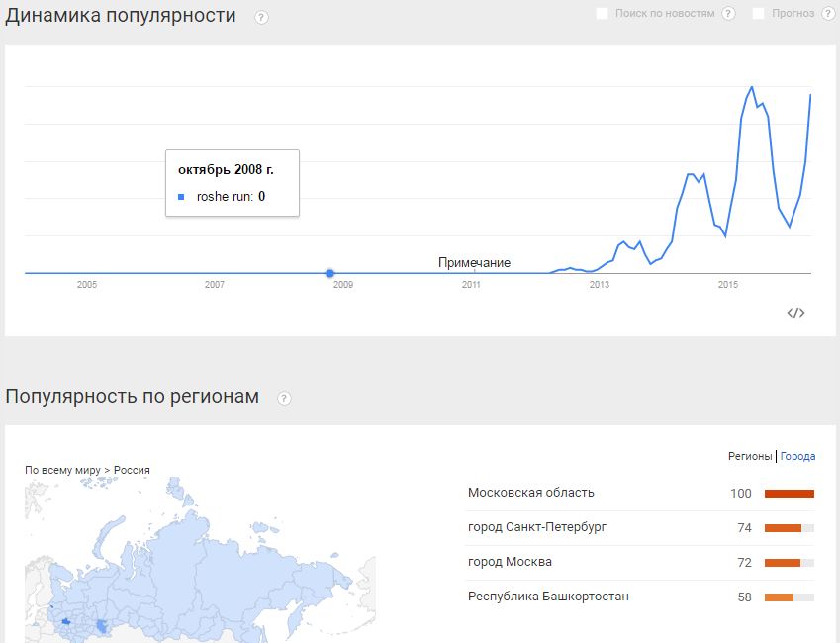Screen dimensions: 840x643
Task: Click the Башкортостан orange popularity bar
Action: 779,597
